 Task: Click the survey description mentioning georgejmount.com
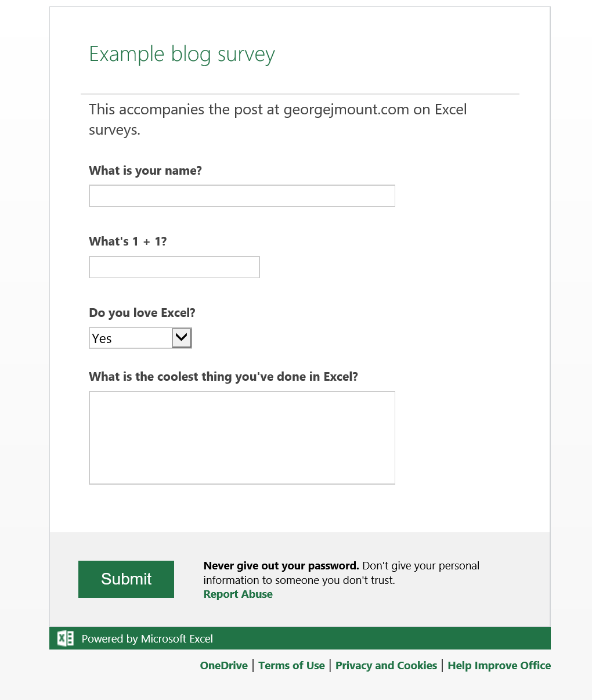(x=277, y=120)
